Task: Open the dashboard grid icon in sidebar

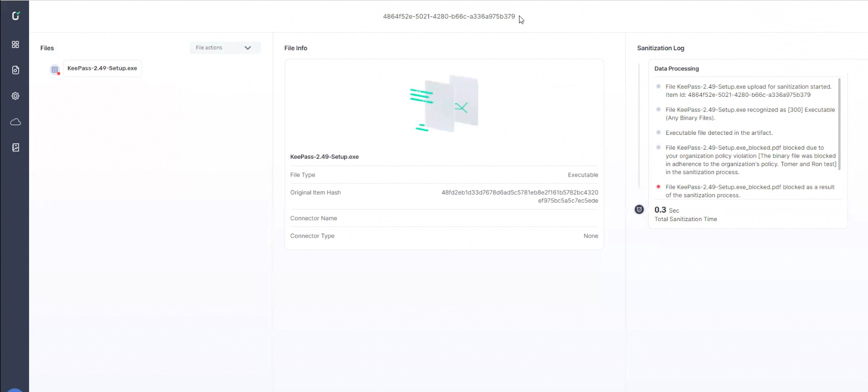Action: click(x=15, y=44)
